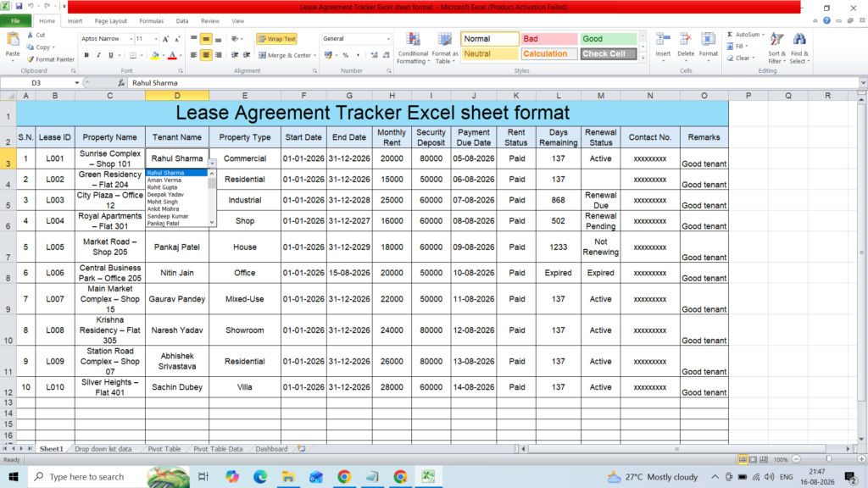868x488 pixels.
Task: Open Conditional Formatting
Action: tap(413, 48)
